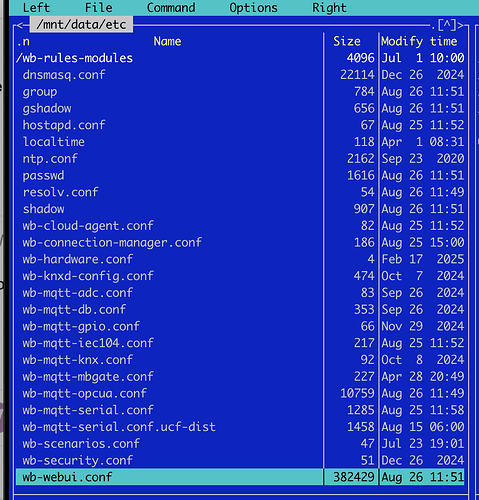Click the /mnt/data/etc path label
479x500 pixels.
[x=81, y=25]
